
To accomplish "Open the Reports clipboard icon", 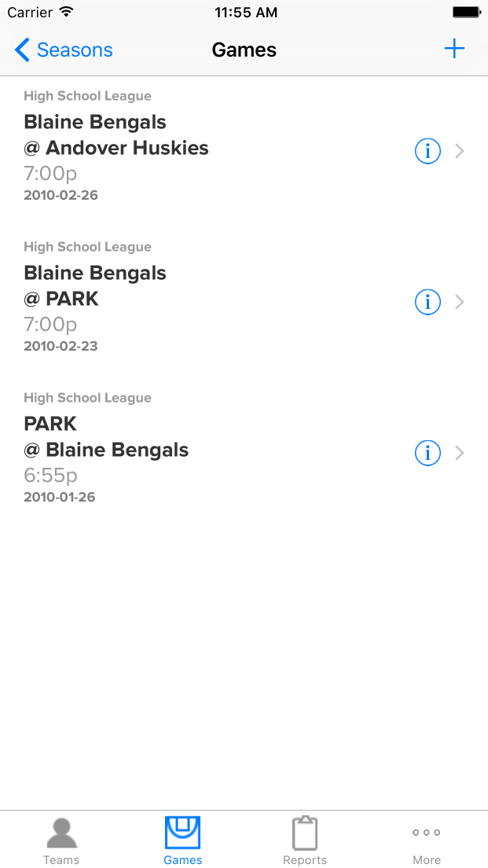I will point(305,833).
